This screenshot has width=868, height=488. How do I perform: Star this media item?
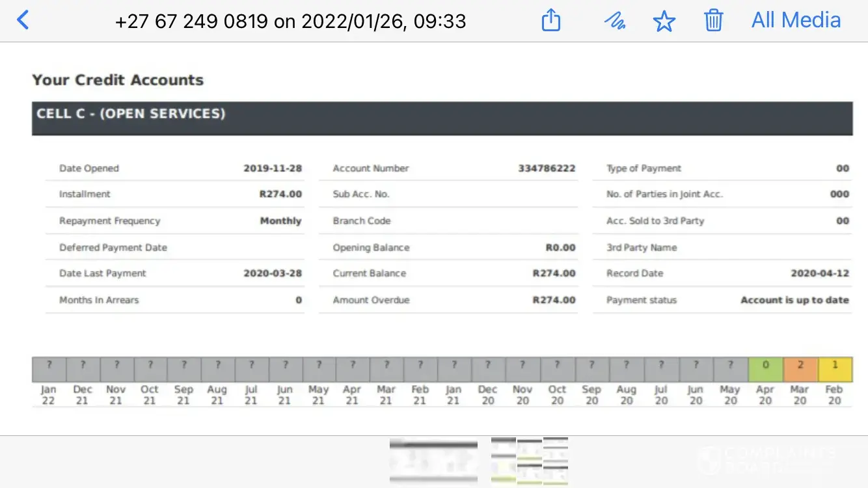tap(664, 21)
